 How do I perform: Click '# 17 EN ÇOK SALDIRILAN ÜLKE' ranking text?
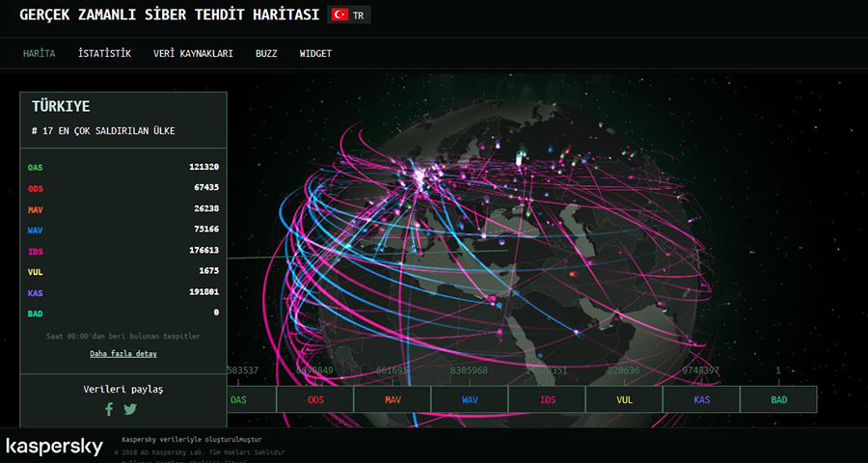tap(103, 131)
